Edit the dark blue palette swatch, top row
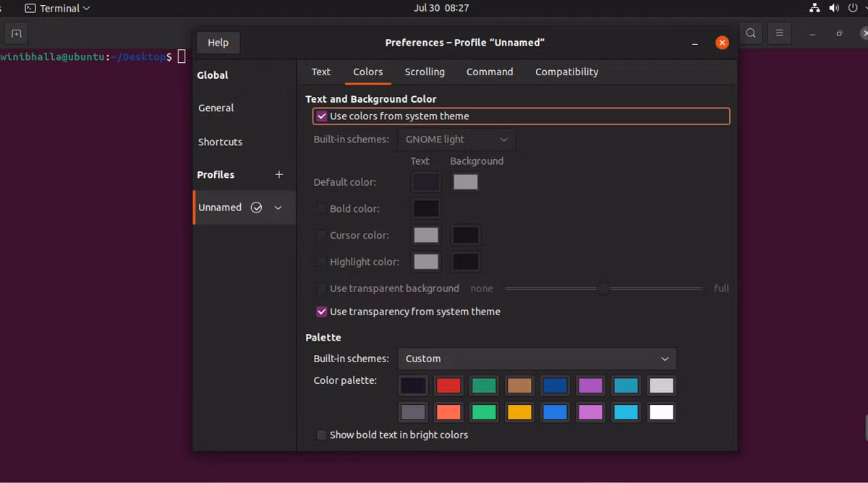868x483 pixels. (556, 386)
